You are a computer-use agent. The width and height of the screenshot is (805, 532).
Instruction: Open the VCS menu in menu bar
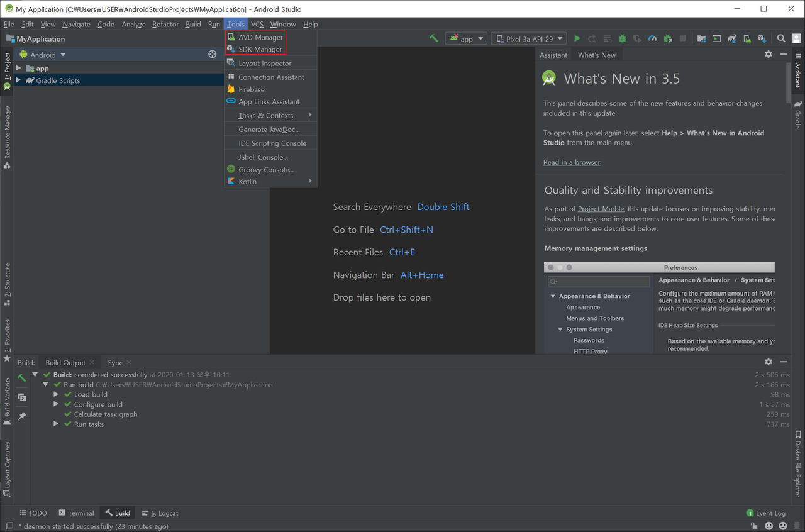(x=257, y=24)
